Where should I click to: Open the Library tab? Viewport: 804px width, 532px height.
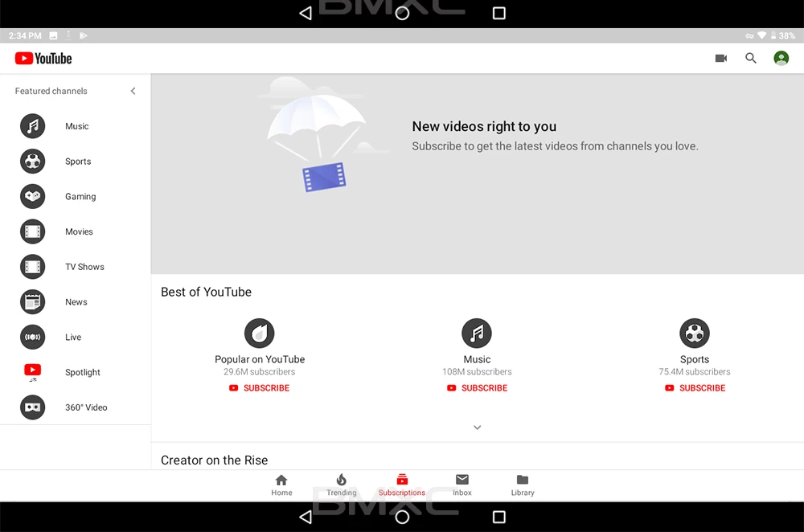(x=523, y=485)
